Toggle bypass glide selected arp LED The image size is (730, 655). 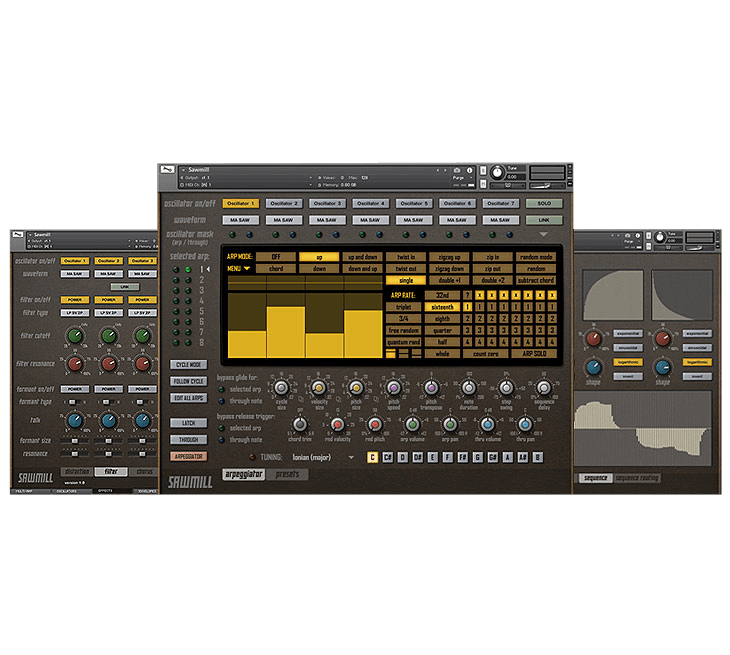[222, 389]
